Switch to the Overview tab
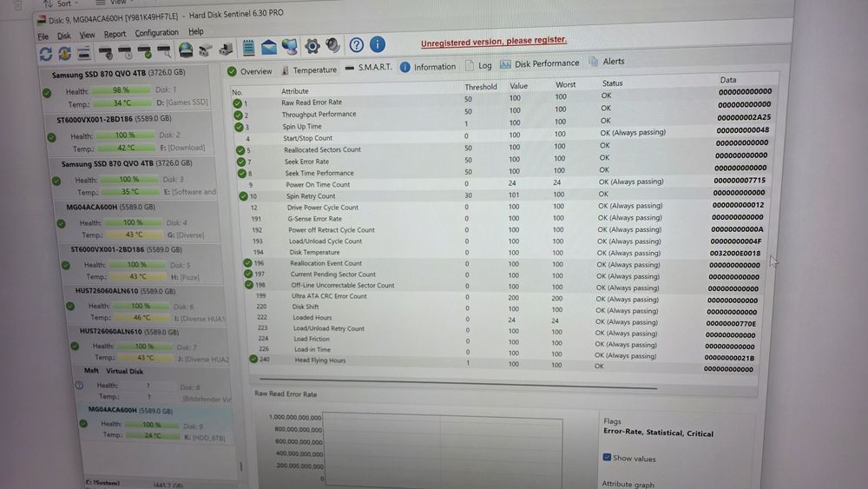The height and width of the screenshot is (489, 868). pyautogui.click(x=250, y=71)
